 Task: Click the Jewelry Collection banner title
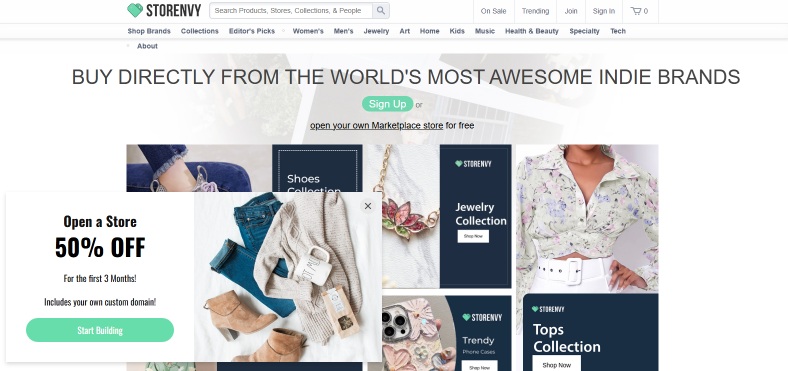(481, 214)
